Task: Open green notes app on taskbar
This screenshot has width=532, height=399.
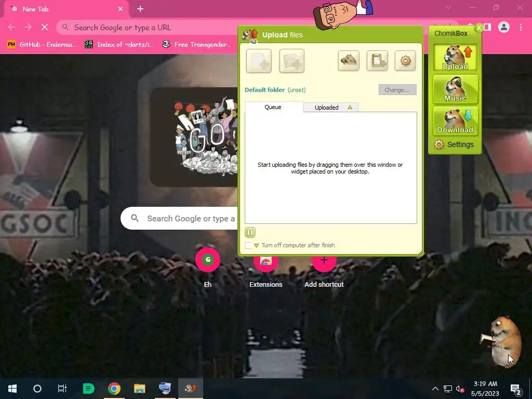Action: (88, 389)
